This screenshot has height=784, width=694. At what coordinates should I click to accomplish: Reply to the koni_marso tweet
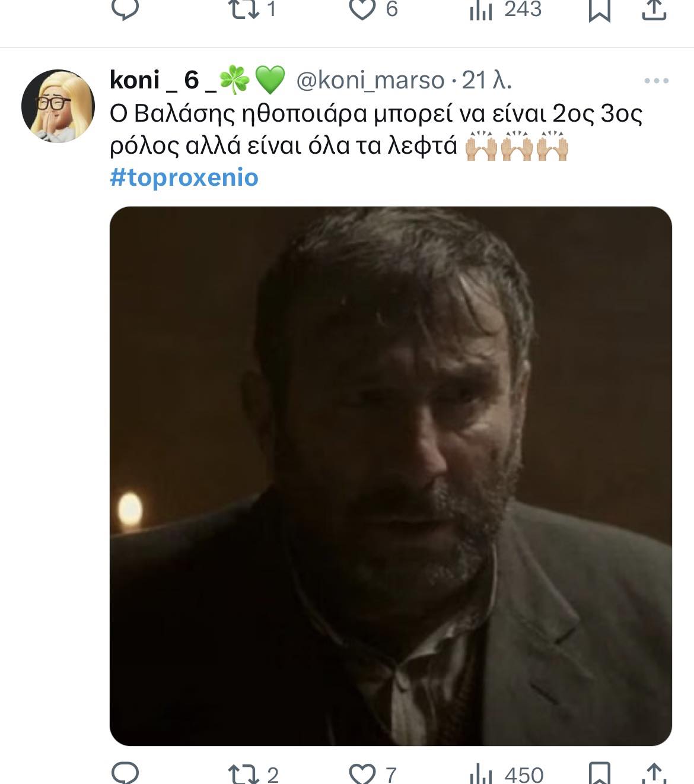[125, 773]
